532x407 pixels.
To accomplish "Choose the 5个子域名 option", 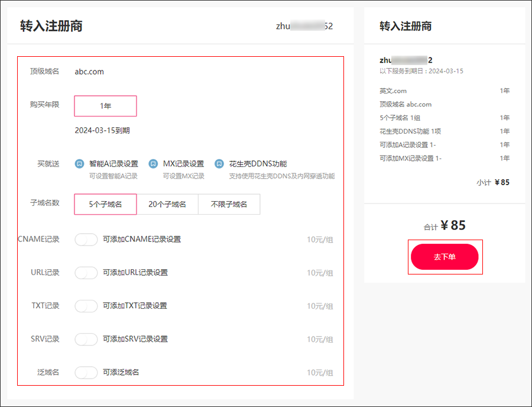I will point(106,204).
